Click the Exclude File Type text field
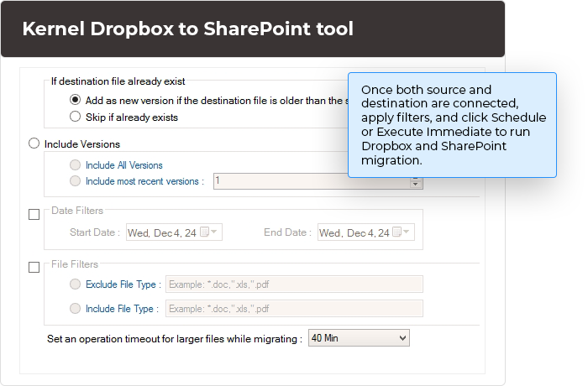The height and width of the screenshot is (386, 588). (x=294, y=284)
